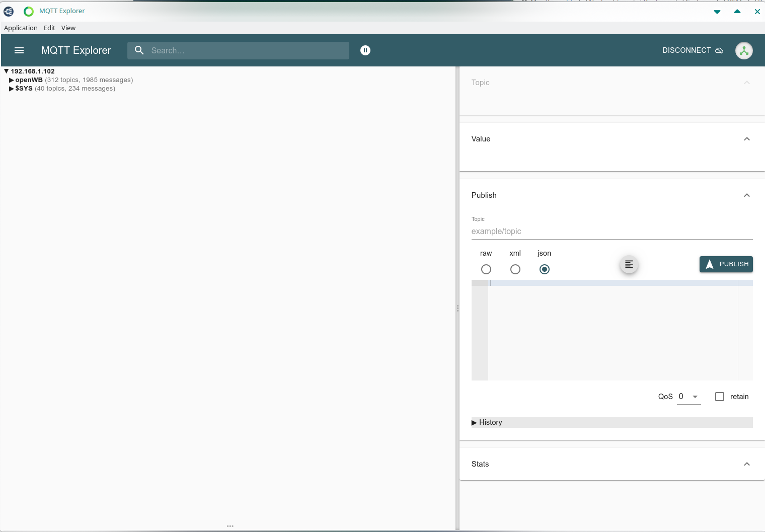Open the Application menu
Image resolution: width=765 pixels, height=532 pixels.
pos(21,28)
